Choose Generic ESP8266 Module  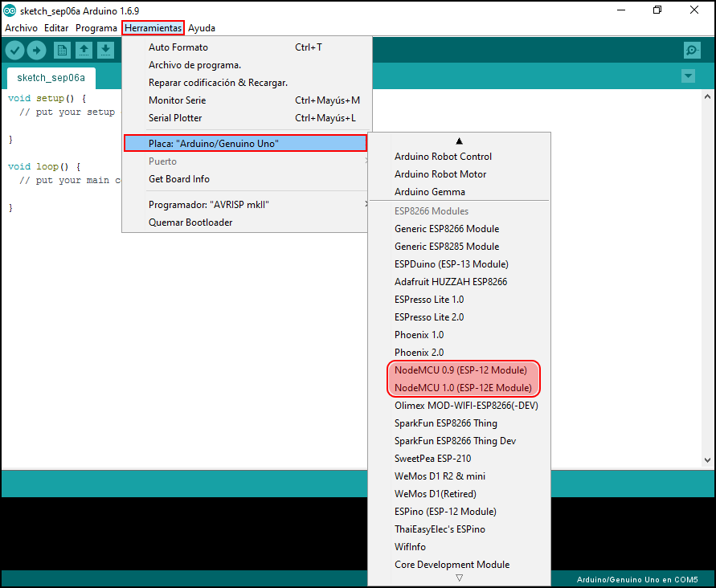point(459,229)
